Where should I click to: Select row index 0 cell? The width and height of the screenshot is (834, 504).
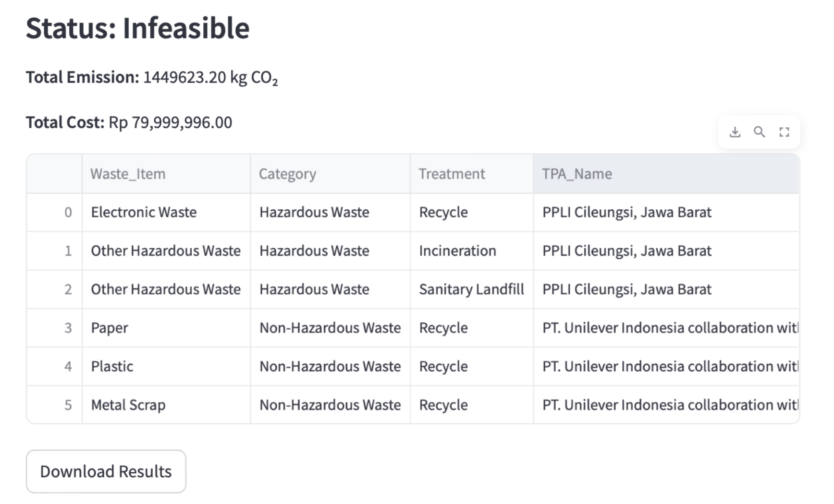point(54,213)
